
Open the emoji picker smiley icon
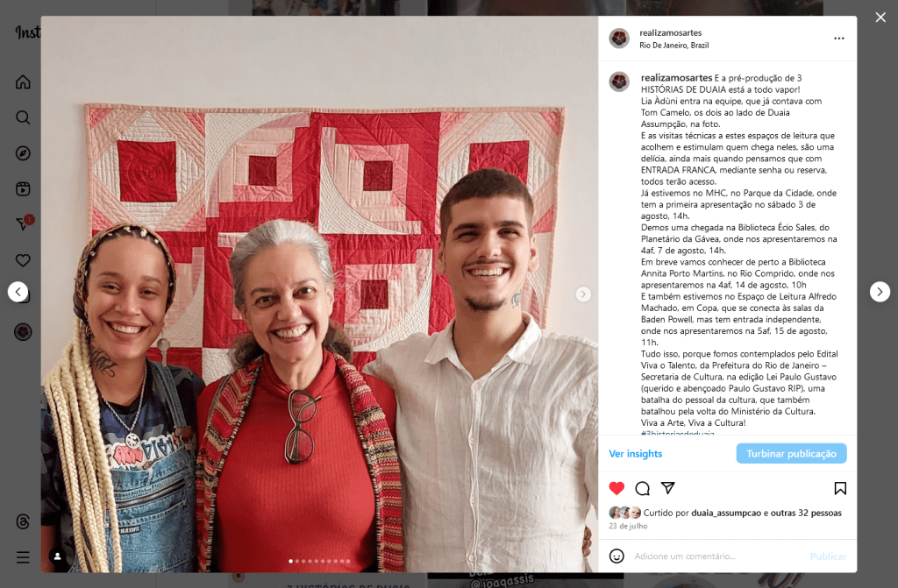pyautogui.click(x=616, y=556)
